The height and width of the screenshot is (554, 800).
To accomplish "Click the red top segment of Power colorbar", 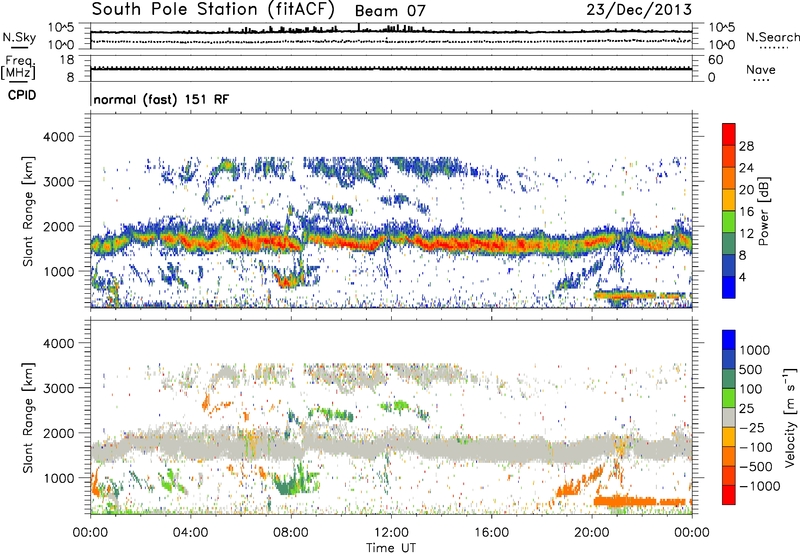I will [729, 134].
